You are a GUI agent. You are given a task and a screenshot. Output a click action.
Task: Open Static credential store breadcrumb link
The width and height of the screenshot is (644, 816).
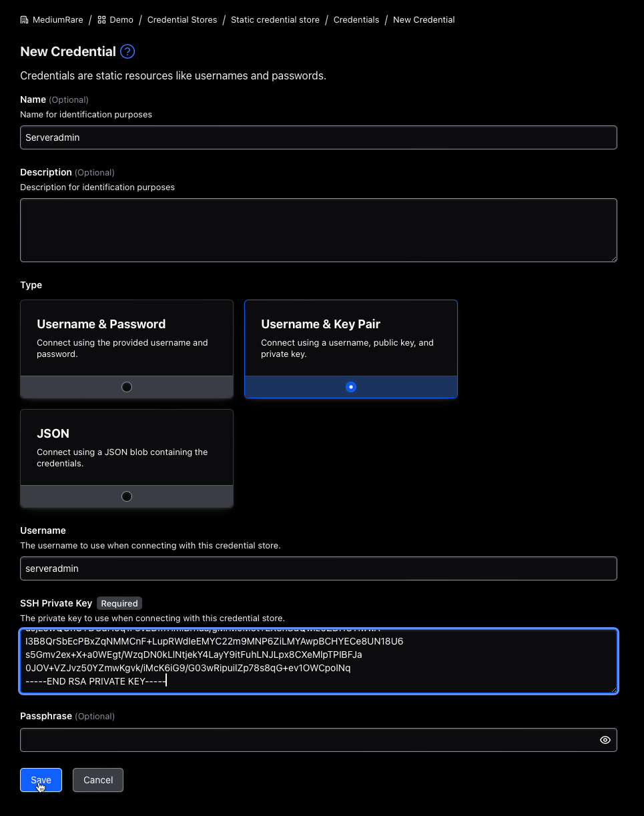tap(275, 20)
